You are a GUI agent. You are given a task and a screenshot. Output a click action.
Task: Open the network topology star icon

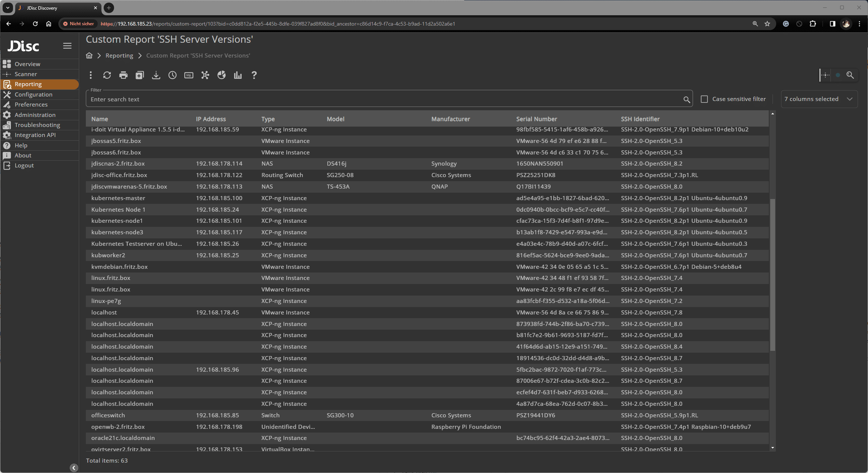click(x=205, y=75)
